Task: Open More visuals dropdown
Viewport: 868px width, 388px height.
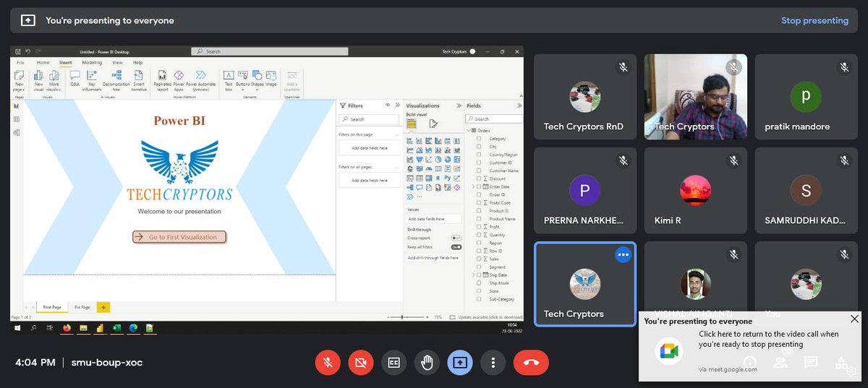Action: pos(55,82)
